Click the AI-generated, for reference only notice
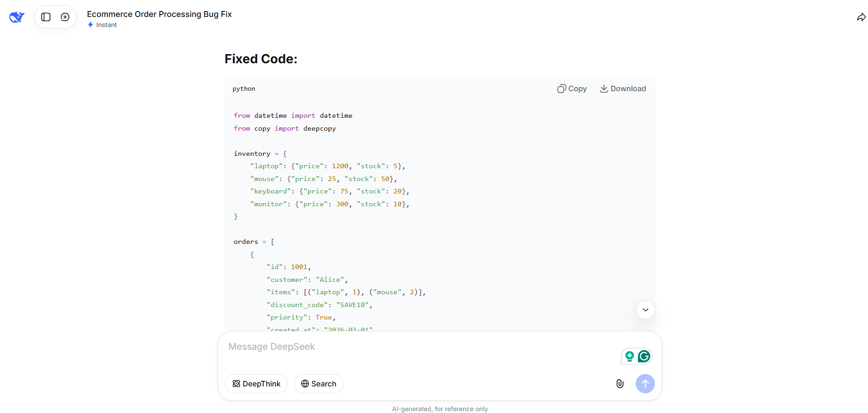Viewport: 868px width, 413px height. click(440, 409)
